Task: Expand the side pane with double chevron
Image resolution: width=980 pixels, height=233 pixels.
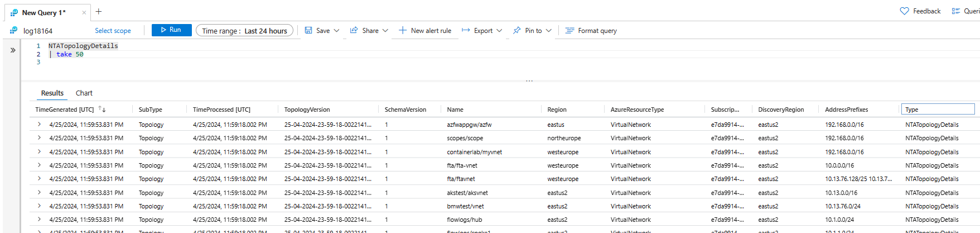Action: [x=13, y=50]
